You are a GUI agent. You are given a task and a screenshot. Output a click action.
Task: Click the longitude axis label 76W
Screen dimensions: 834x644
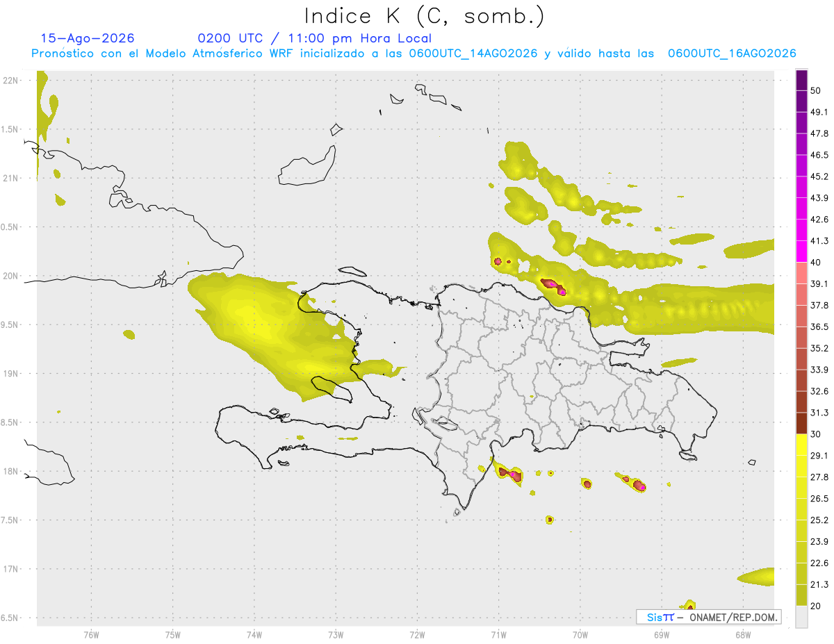[x=91, y=635]
